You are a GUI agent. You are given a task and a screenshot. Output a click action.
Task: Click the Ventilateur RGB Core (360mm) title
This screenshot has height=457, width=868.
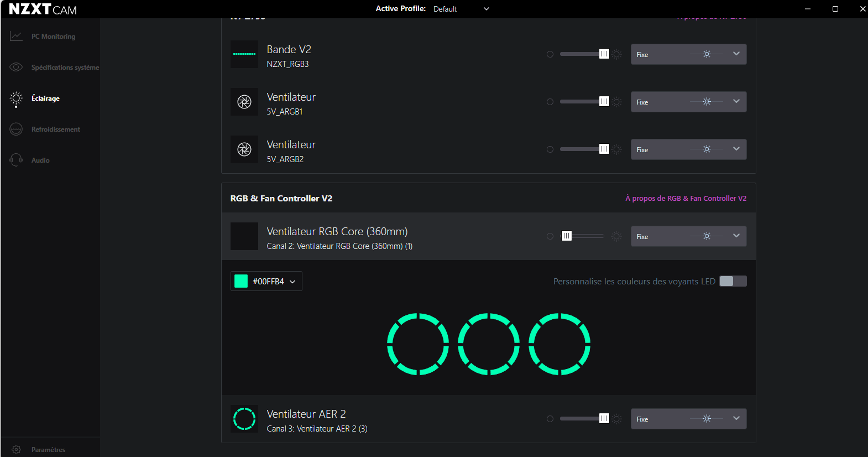[x=337, y=231]
